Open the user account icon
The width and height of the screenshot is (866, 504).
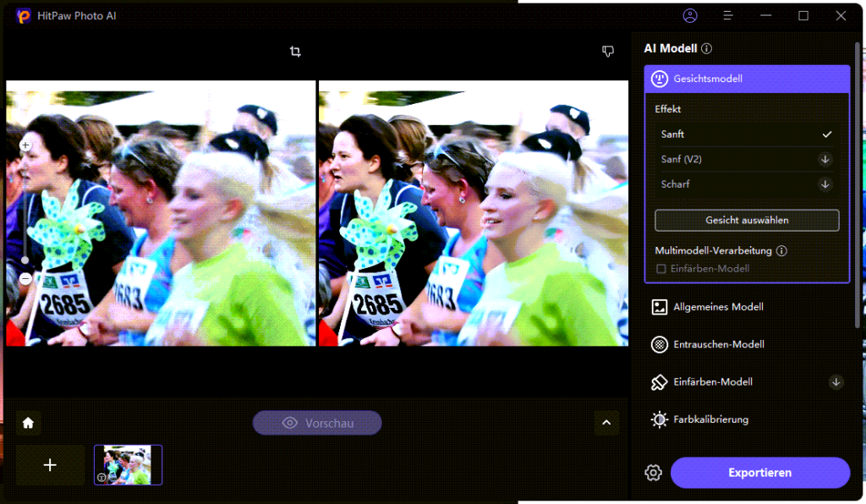[690, 15]
